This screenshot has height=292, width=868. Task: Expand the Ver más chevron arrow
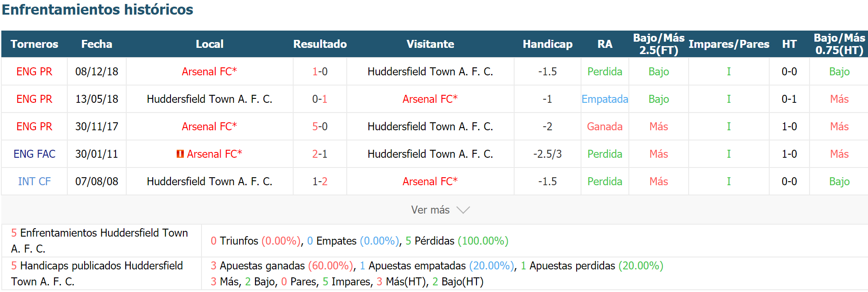tap(463, 210)
